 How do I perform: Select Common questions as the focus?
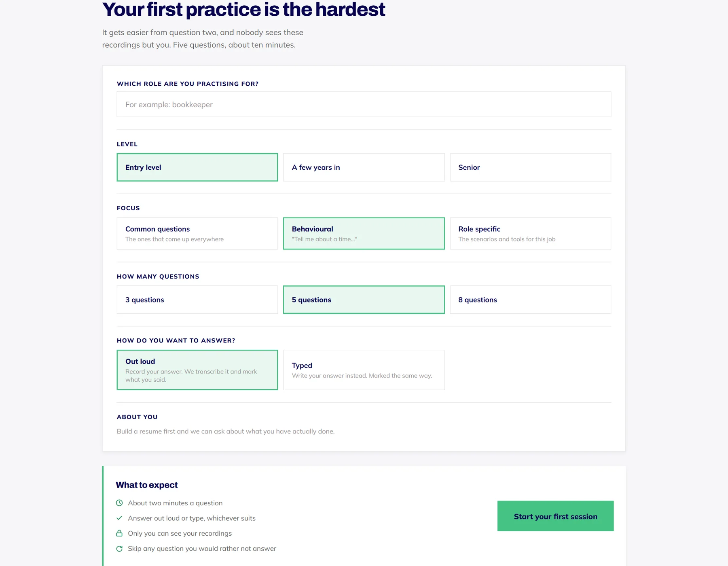click(x=197, y=234)
